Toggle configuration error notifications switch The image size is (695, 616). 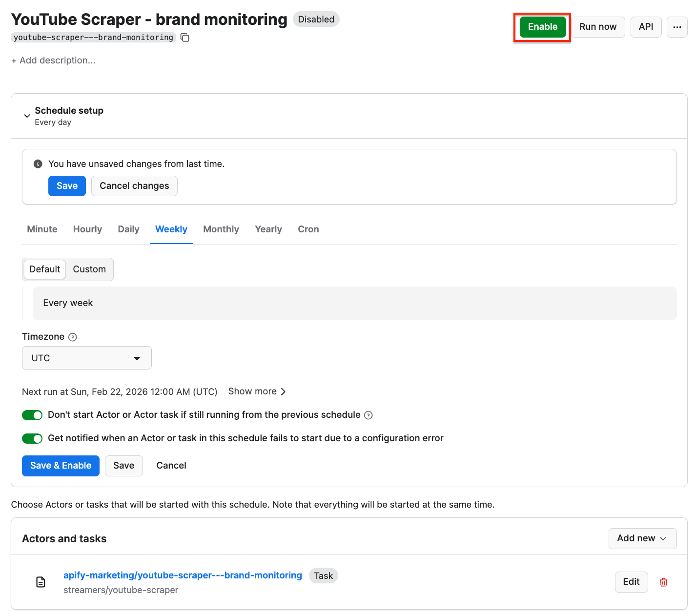(x=32, y=438)
